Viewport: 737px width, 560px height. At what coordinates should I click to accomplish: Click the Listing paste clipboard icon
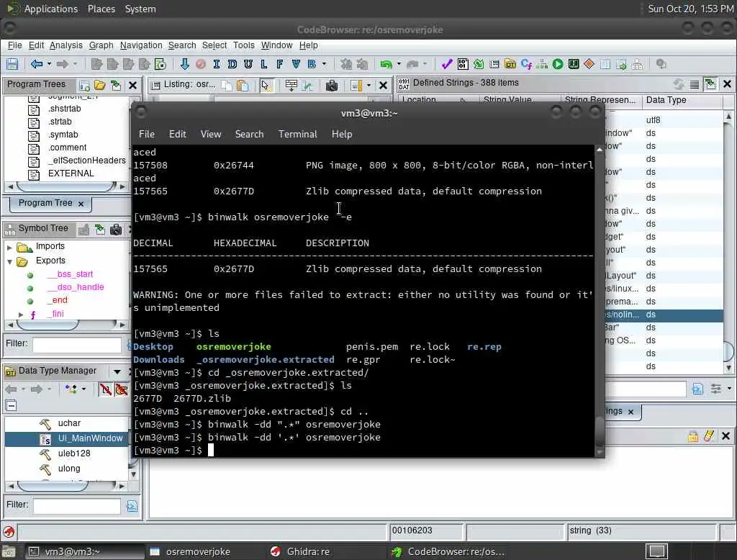coord(243,85)
